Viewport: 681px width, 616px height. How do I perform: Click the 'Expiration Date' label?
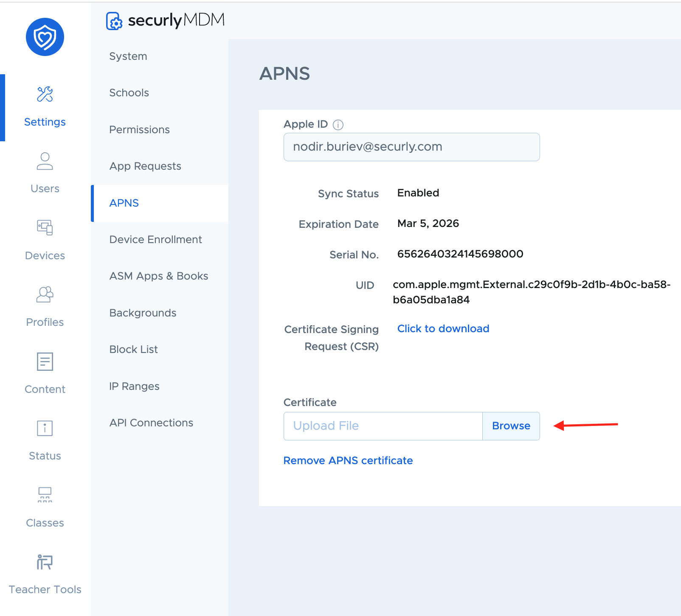click(339, 224)
